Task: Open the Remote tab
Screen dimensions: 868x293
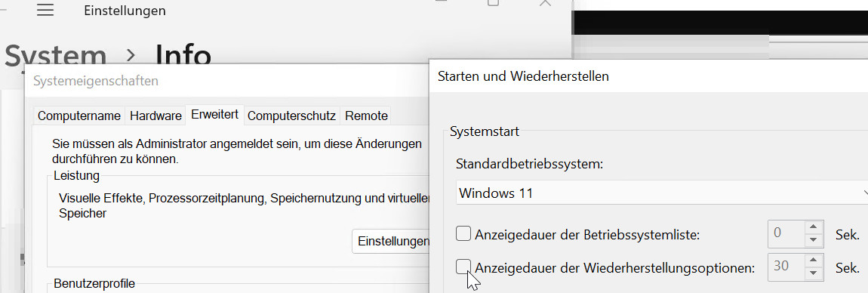Action: [x=366, y=116]
